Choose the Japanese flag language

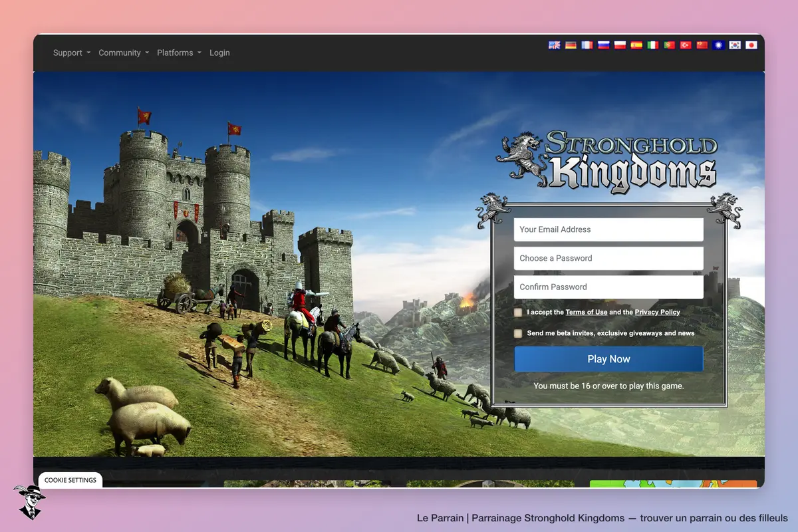pyautogui.click(x=751, y=45)
